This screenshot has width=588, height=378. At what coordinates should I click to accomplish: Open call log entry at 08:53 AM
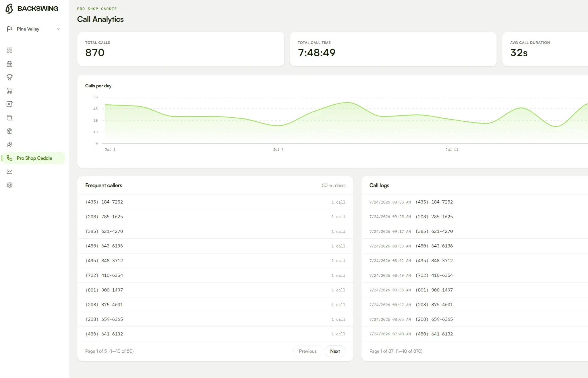pyautogui.click(x=475, y=246)
